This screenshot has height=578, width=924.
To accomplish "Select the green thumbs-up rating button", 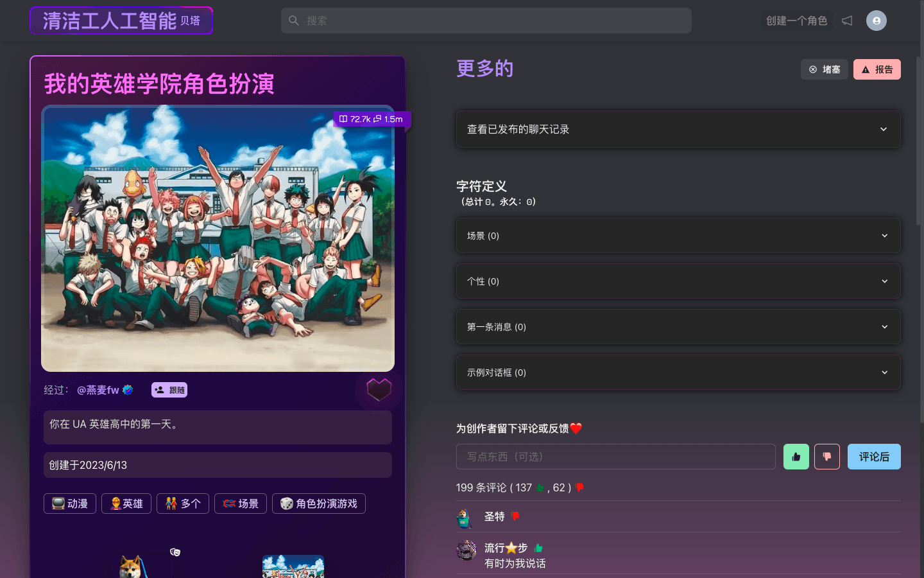I will coord(796,457).
